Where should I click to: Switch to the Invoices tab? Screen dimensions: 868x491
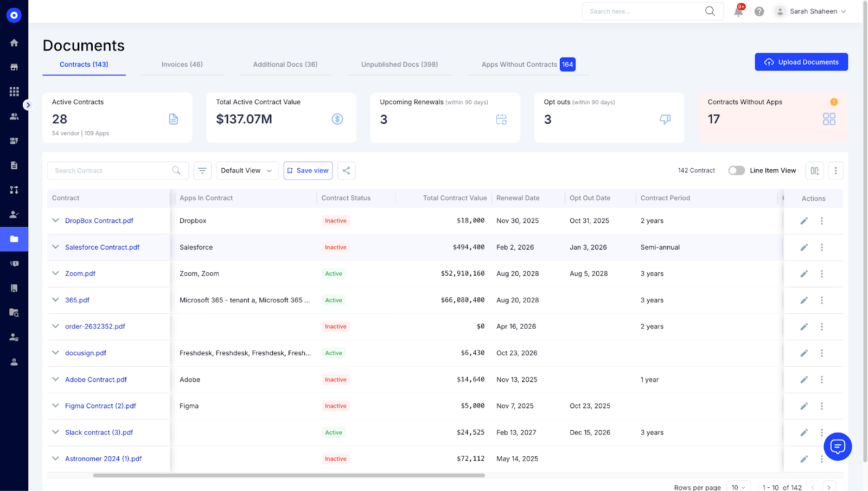[x=181, y=64]
